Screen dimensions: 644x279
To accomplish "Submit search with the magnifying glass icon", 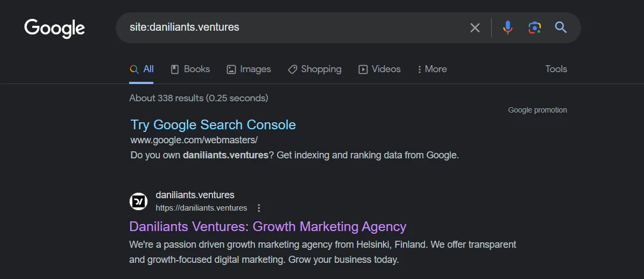I will (561, 27).
